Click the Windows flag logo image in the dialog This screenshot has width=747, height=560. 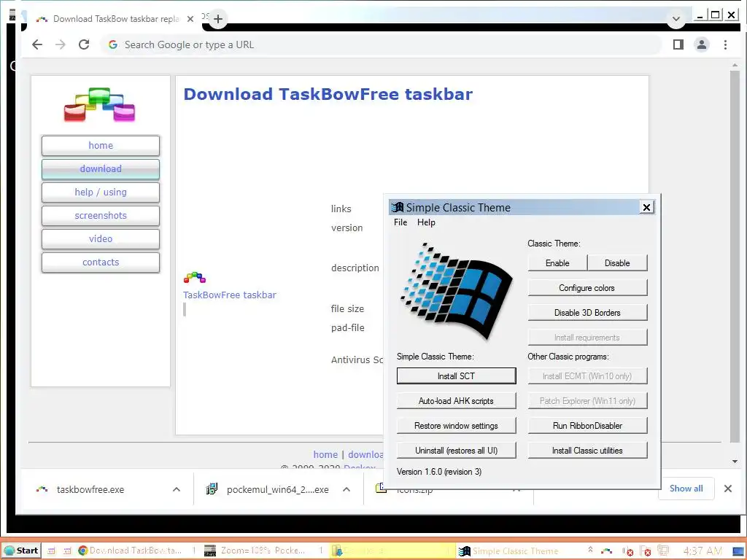pyautogui.click(x=457, y=291)
